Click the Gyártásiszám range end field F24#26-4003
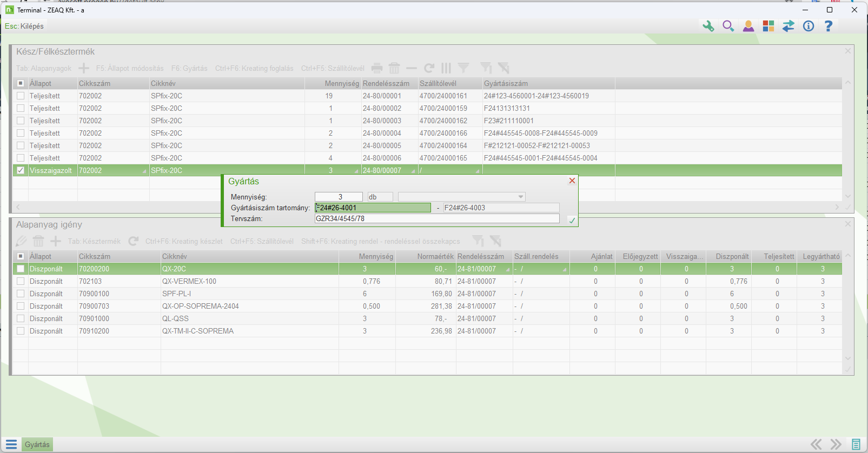Viewport: 868px width, 453px height. (x=501, y=208)
